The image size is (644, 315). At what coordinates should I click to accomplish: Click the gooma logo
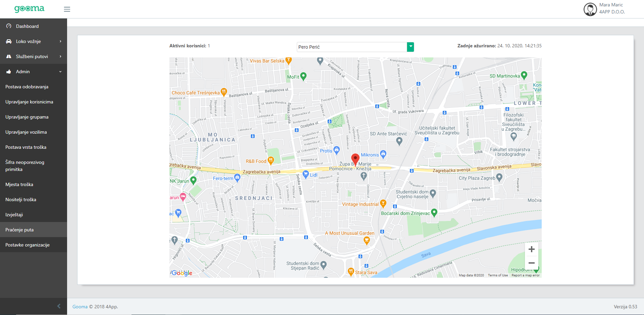click(29, 9)
